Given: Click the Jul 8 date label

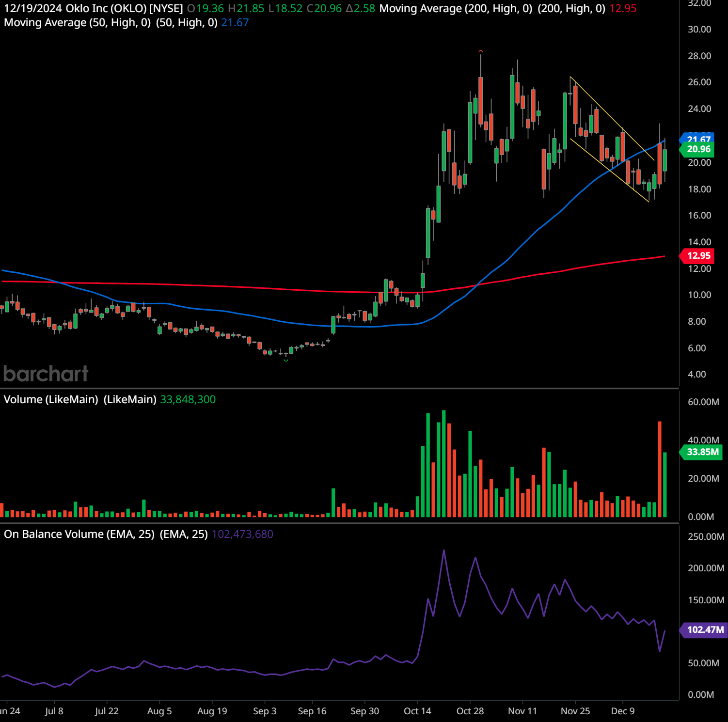Looking at the screenshot, I should pyautogui.click(x=54, y=711).
